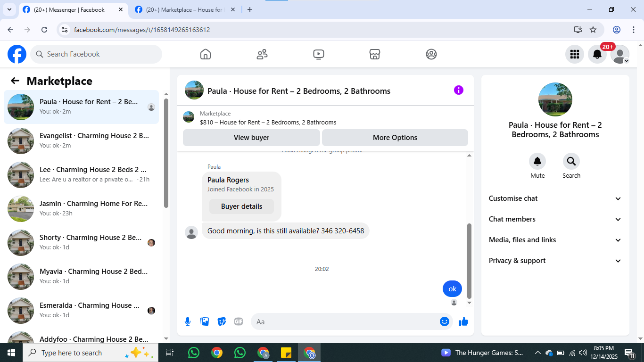
Task: Expand Privacy & support section
Action: point(555,261)
